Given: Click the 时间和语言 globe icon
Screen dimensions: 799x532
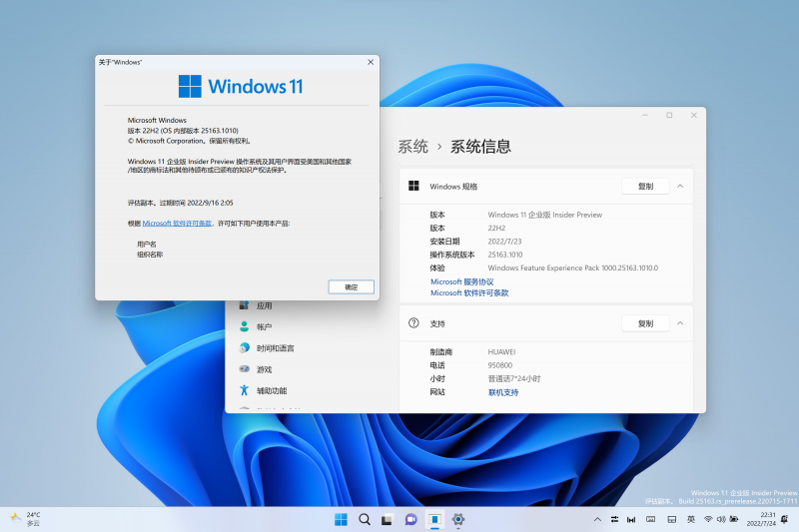Looking at the screenshot, I should point(244,347).
